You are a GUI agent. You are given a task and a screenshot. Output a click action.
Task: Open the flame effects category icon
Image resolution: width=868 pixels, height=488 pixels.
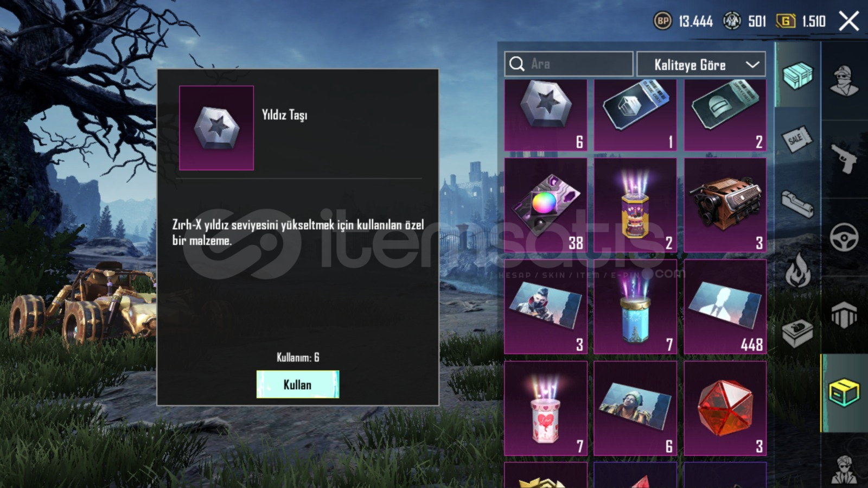tap(798, 270)
